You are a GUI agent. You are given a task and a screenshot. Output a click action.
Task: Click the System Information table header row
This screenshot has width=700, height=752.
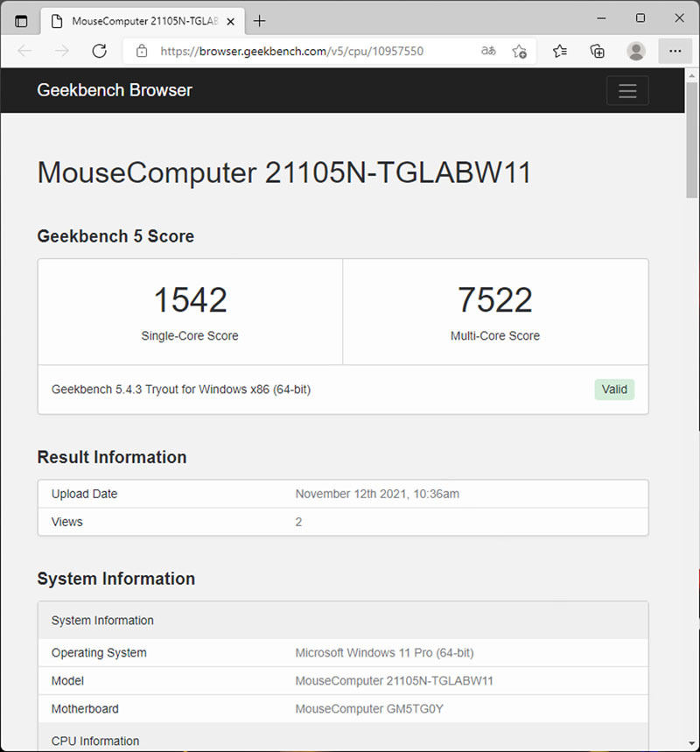[x=343, y=620]
